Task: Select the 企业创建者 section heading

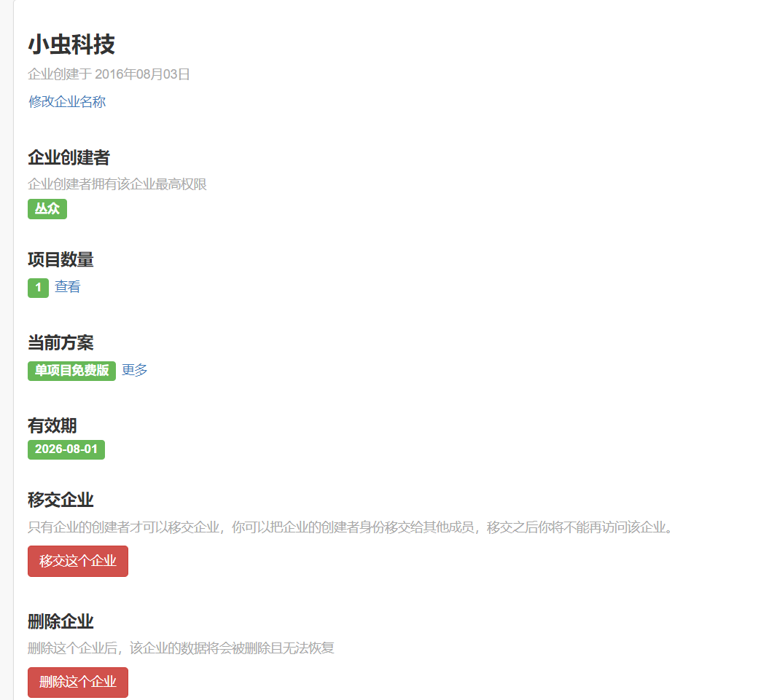Action: point(69,157)
